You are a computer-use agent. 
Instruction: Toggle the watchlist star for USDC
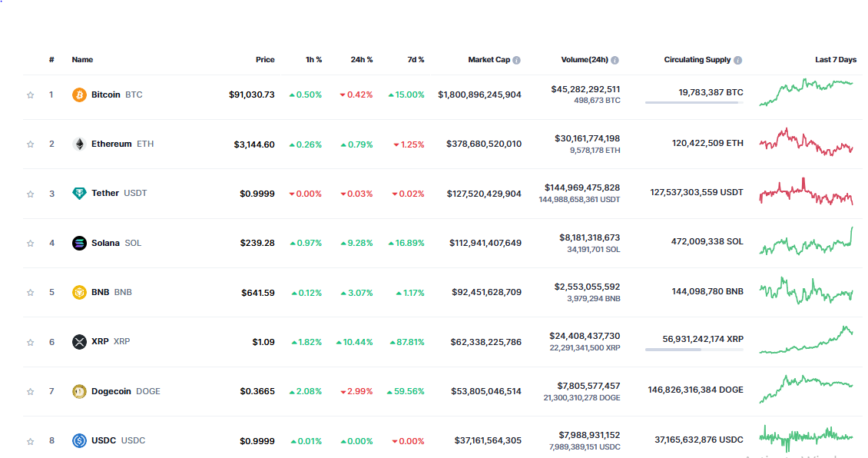31,441
